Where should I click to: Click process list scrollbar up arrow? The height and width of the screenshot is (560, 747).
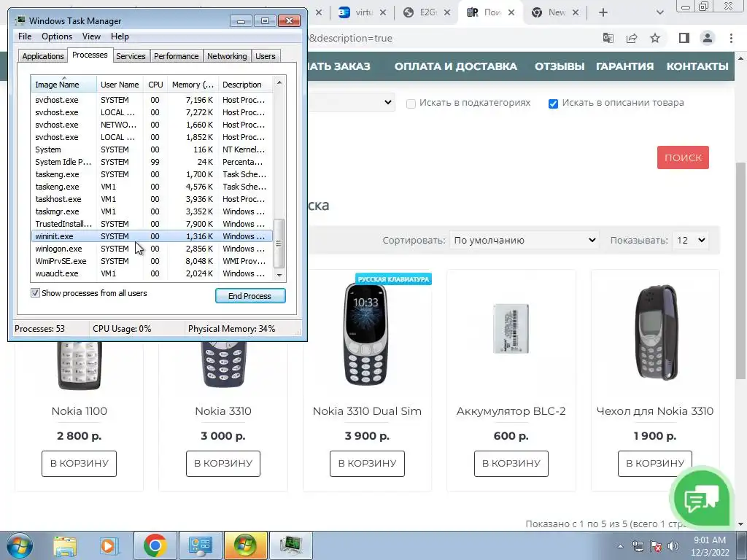(x=279, y=83)
